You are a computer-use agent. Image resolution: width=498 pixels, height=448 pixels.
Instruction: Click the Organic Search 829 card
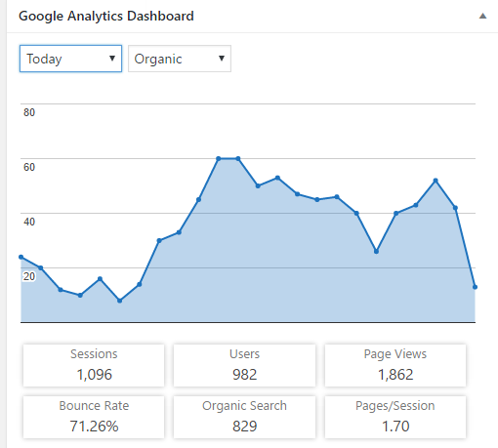pos(244,417)
